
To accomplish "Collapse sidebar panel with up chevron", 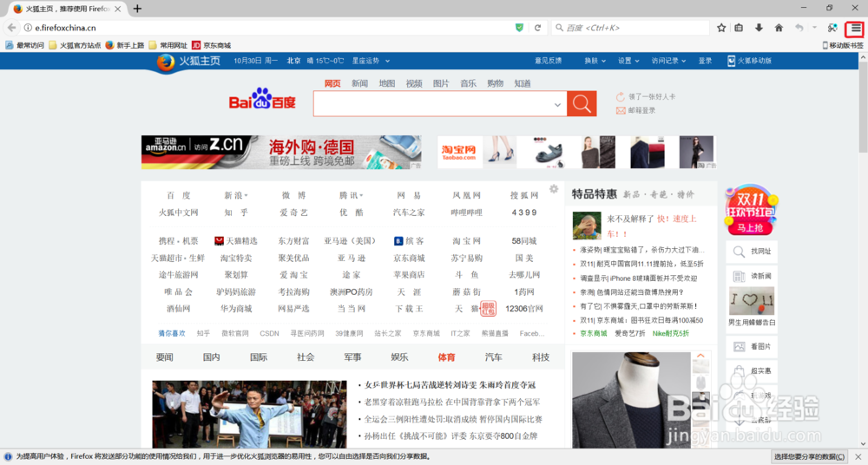I will 700,356.
